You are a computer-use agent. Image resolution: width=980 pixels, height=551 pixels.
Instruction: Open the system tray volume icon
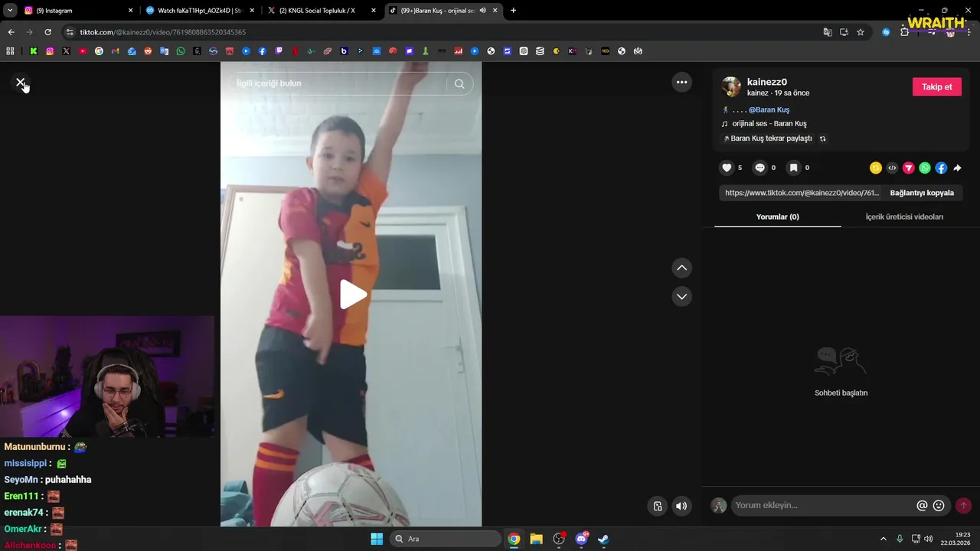coord(929,539)
